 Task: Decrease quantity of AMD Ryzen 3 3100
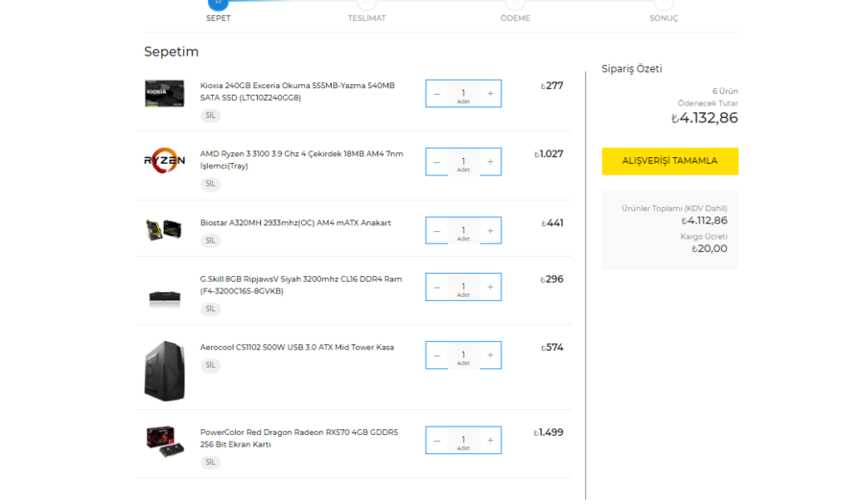437,162
